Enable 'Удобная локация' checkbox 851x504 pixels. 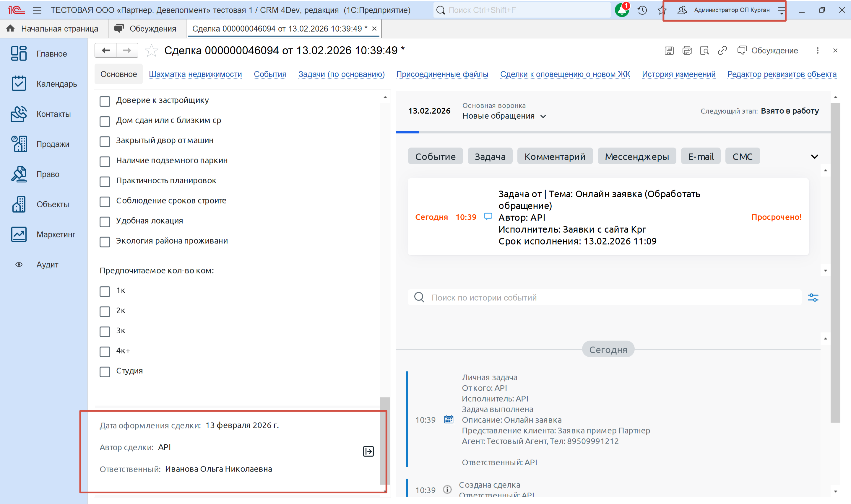(x=105, y=221)
